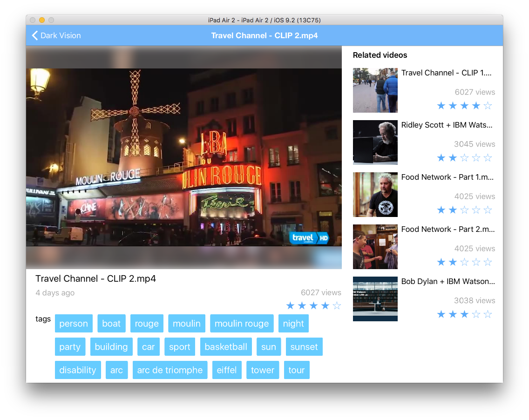529x420 pixels.
Task: Click first star on Bob Dylan video
Action: (441, 314)
